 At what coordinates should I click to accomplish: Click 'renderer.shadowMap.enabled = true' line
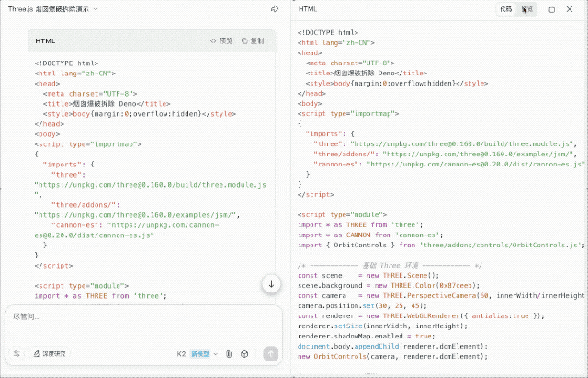[x=367, y=337]
